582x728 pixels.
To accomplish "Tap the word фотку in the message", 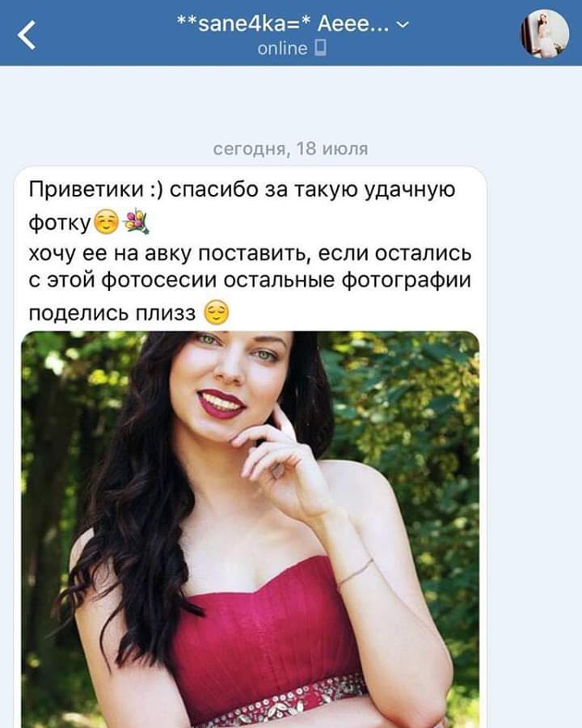I will [60, 222].
